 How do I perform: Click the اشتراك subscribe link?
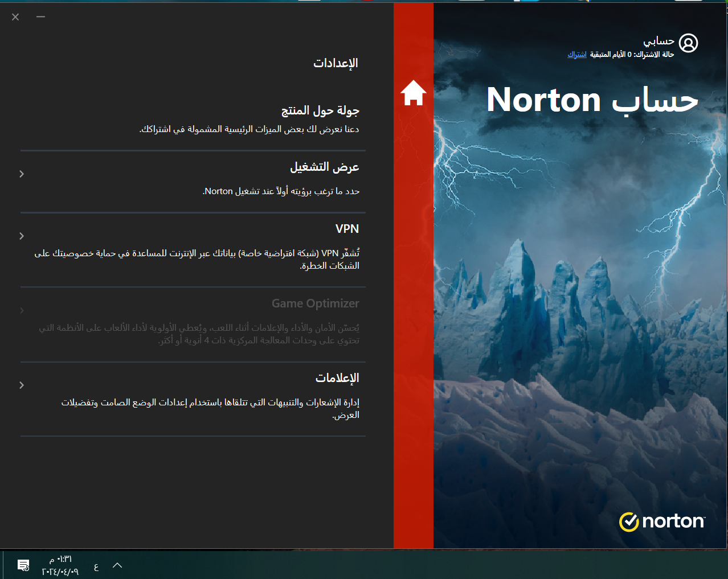point(577,54)
